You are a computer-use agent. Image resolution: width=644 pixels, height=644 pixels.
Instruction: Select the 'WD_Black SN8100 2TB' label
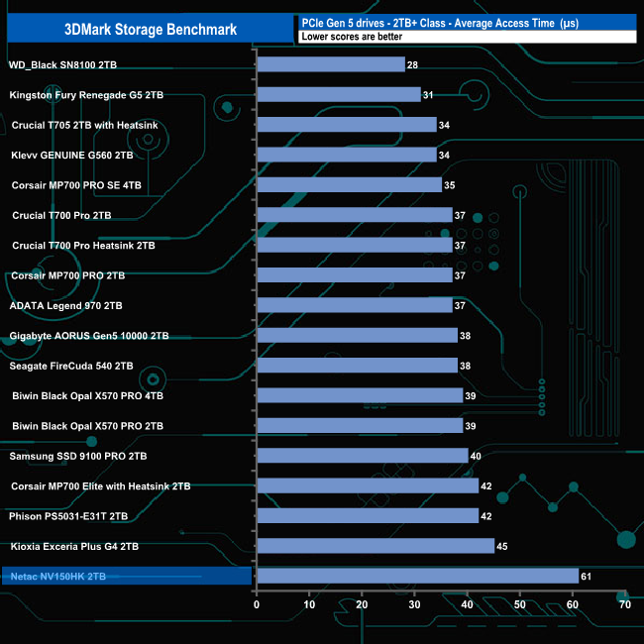[x=62, y=64]
